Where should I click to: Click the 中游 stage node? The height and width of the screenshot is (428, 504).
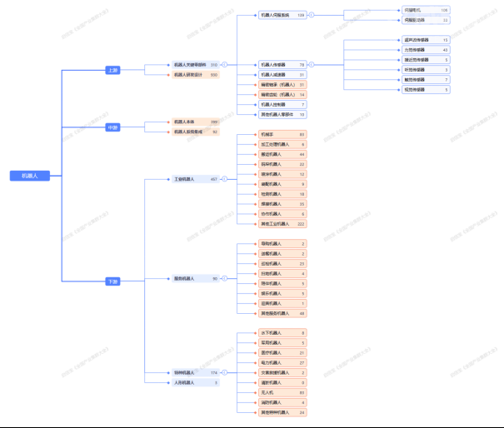tap(113, 127)
